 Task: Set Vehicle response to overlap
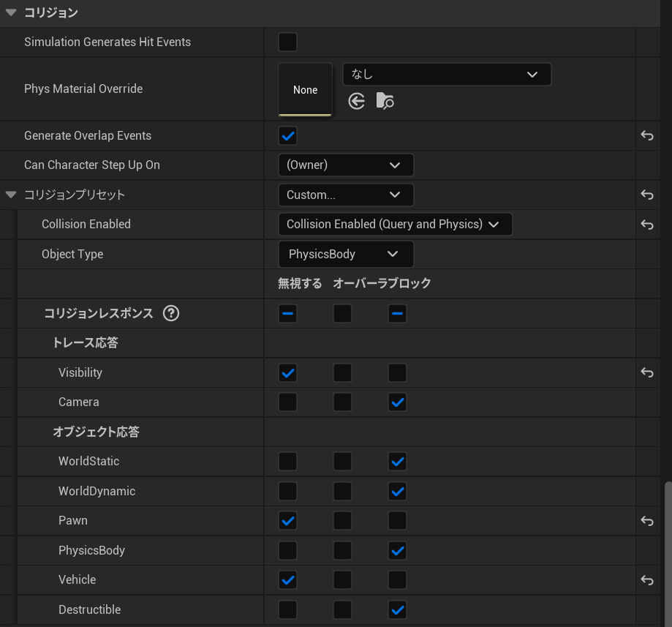(x=342, y=580)
